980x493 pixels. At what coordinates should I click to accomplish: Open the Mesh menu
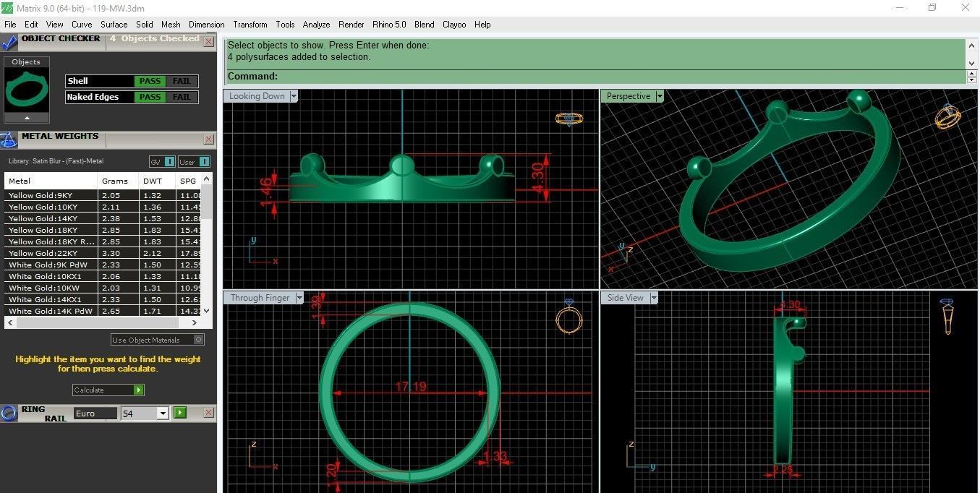(x=171, y=25)
